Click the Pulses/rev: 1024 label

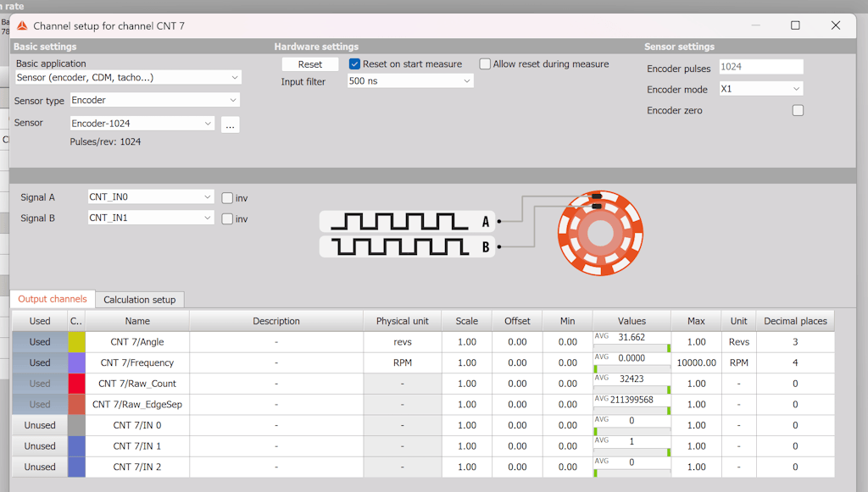pos(105,141)
